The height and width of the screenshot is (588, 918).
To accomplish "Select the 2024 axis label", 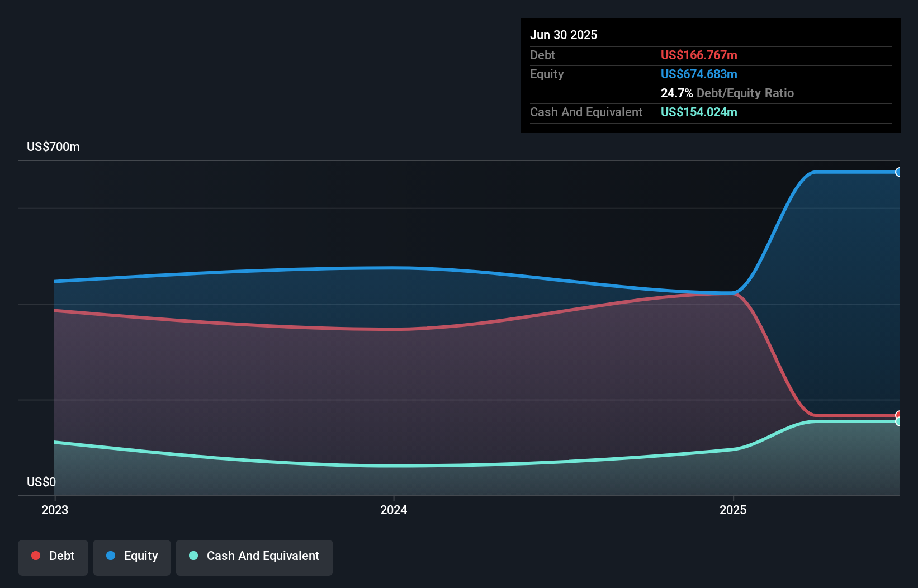I will 394,510.
